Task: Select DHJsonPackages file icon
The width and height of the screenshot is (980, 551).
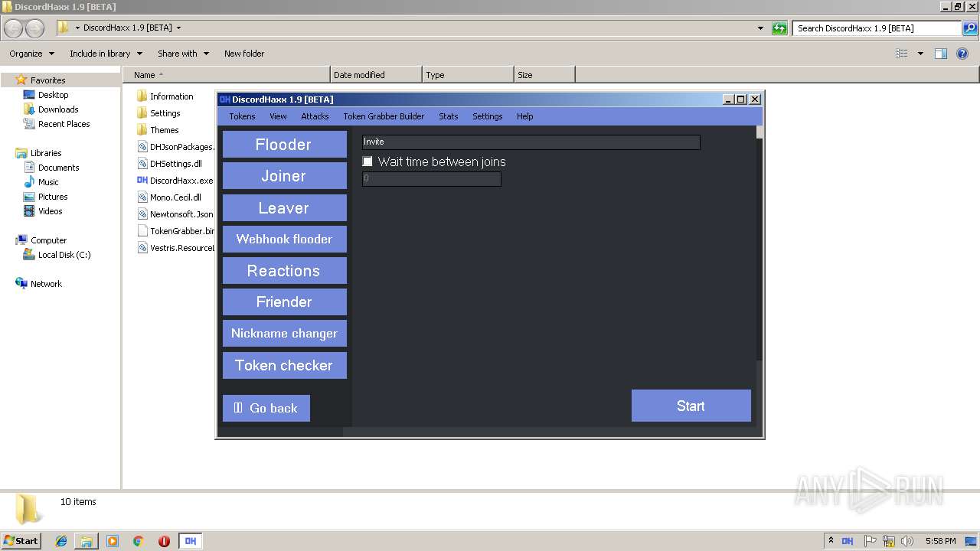Action: coord(142,147)
